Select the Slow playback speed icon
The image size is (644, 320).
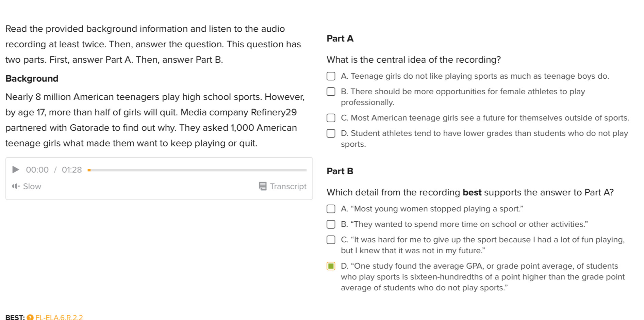click(x=16, y=186)
